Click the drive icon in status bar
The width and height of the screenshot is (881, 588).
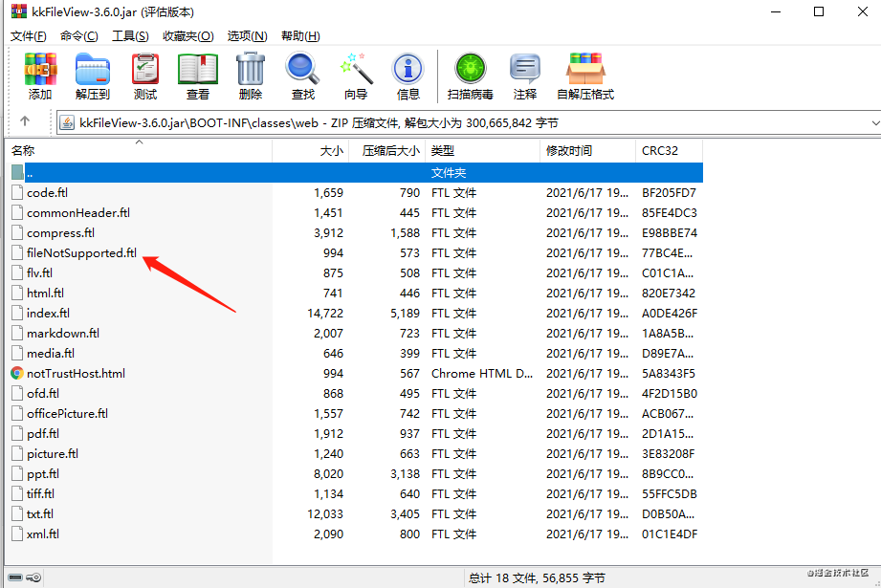click(x=15, y=577)
